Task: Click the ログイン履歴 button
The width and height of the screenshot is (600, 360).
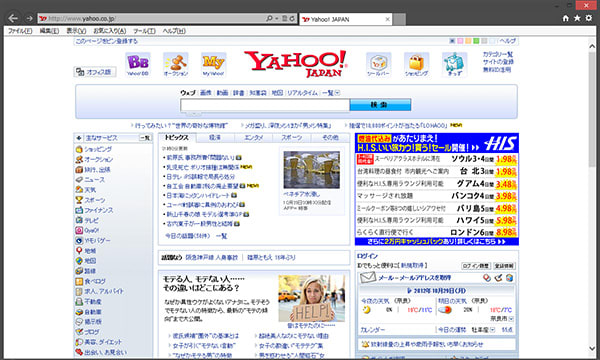Action: [476, 266]
